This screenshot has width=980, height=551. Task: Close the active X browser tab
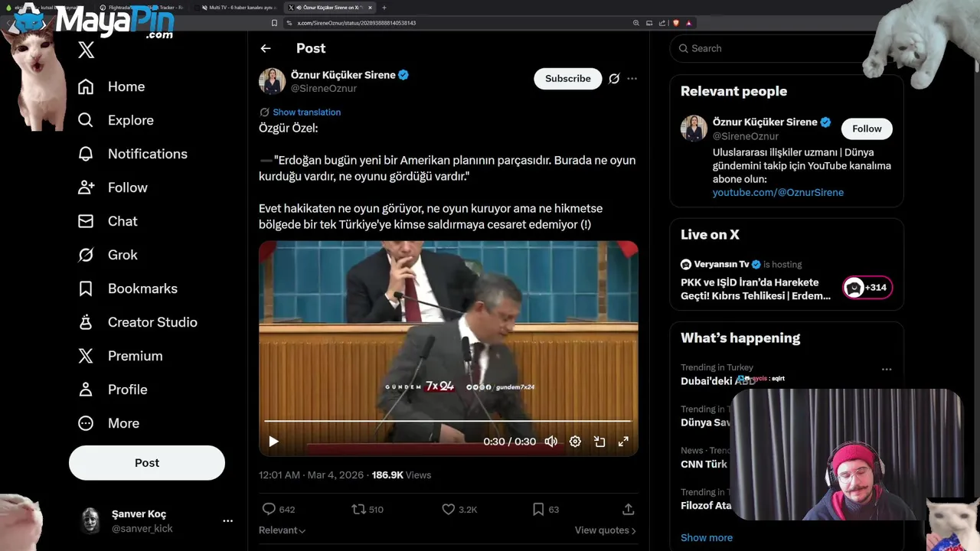tap(370, 8)
